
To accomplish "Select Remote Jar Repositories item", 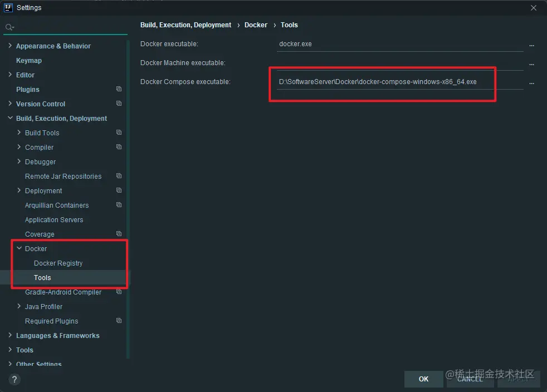I will (63, 176).
